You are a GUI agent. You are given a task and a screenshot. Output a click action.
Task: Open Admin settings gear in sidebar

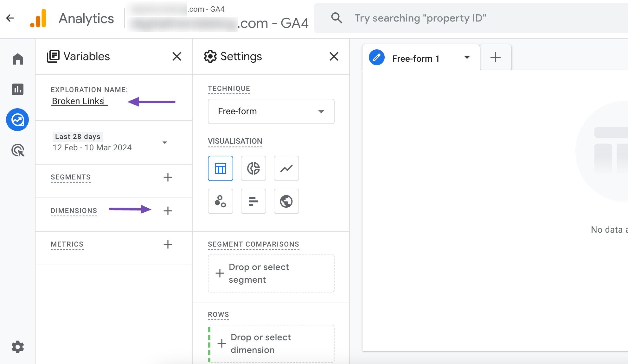click(x=17, y=347)
